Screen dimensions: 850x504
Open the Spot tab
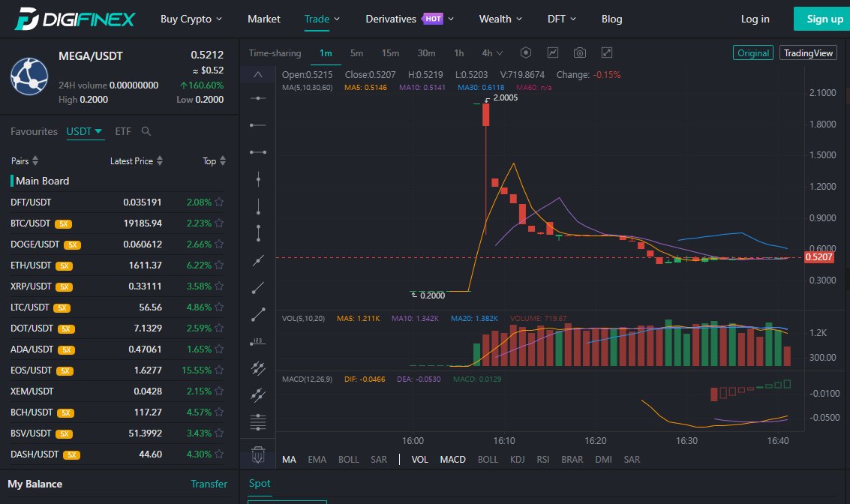pyautogui.click(x=259, y=483)
